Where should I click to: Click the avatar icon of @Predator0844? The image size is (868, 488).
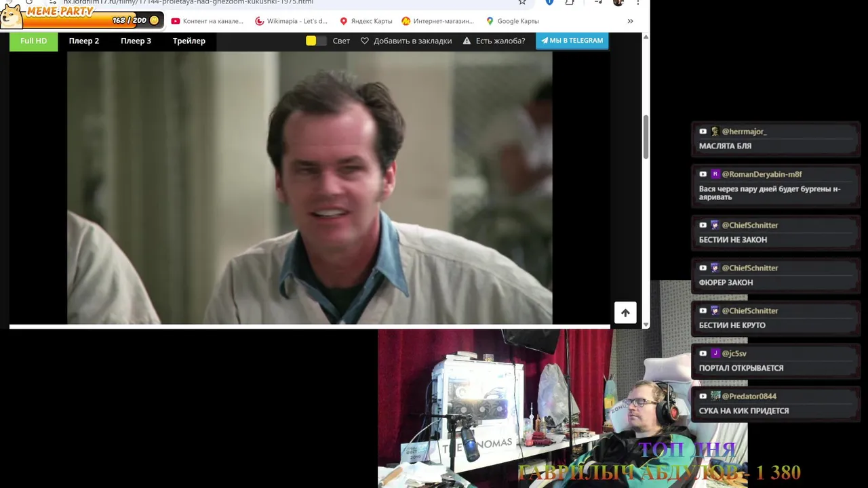tap(714, 396)
